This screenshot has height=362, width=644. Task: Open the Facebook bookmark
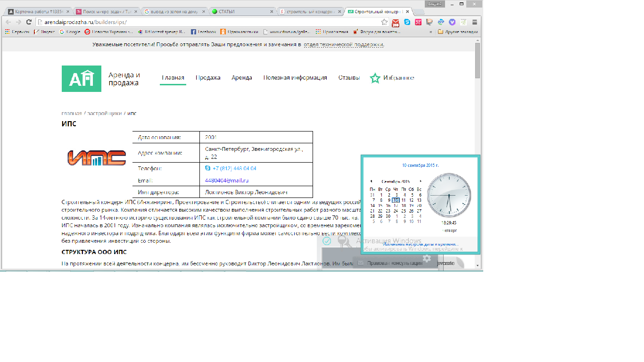click(x=204, y=32)
